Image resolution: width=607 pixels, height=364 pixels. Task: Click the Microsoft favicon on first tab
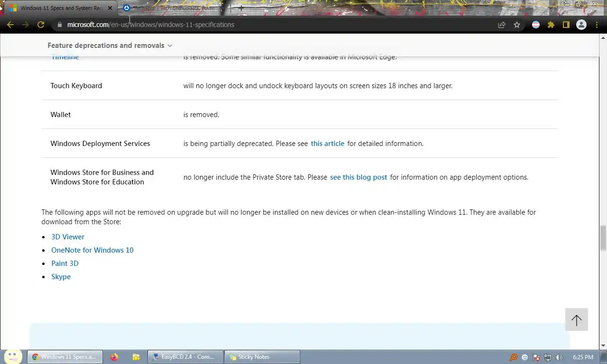pyautogui.click(x=13, y=8)
